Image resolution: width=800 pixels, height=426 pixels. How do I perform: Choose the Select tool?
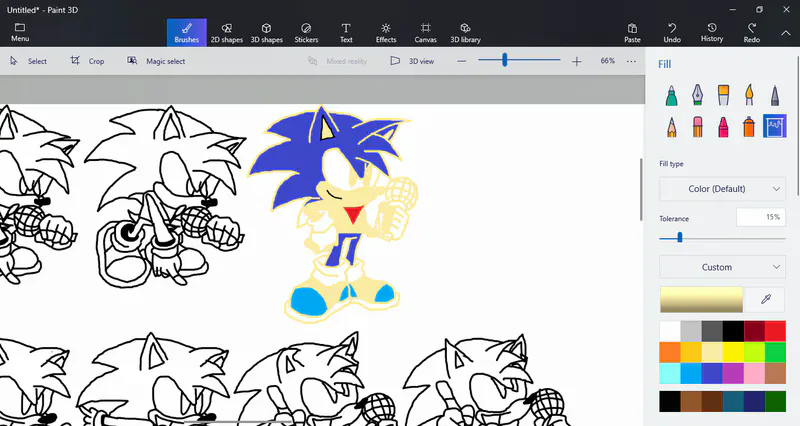pos(29,61)
